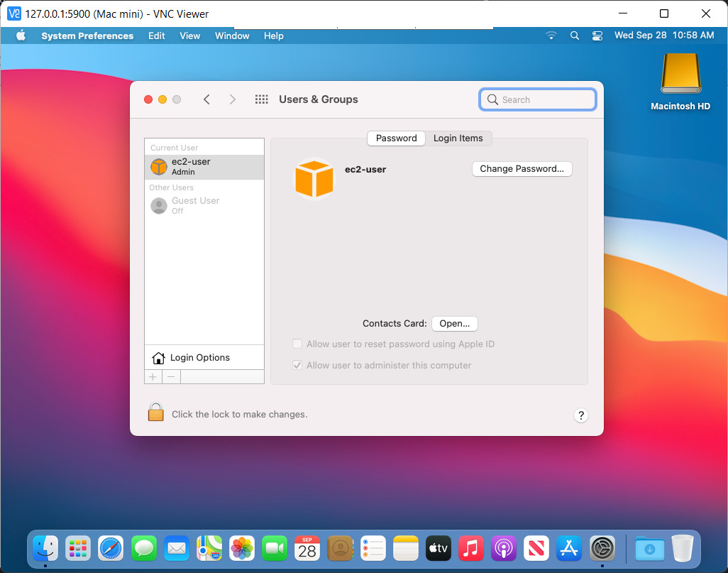The height and width of the screenshot is (573, 728).
Task: Launch FaceTime from the Dock
Action: point(275,548)
